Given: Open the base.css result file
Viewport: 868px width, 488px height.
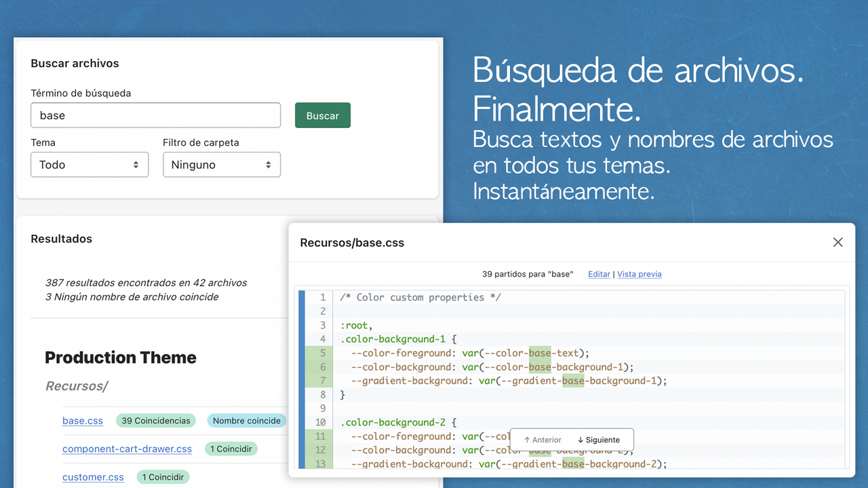Looking at the screenshot, I should [x=83, y=421].
